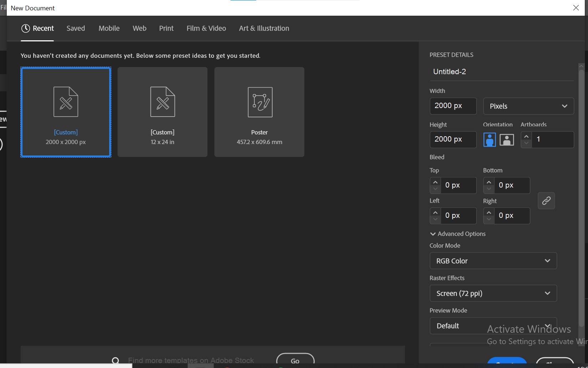Increase the Top bleed value
The image size is (588, 368).
click(x=435, y=182)
